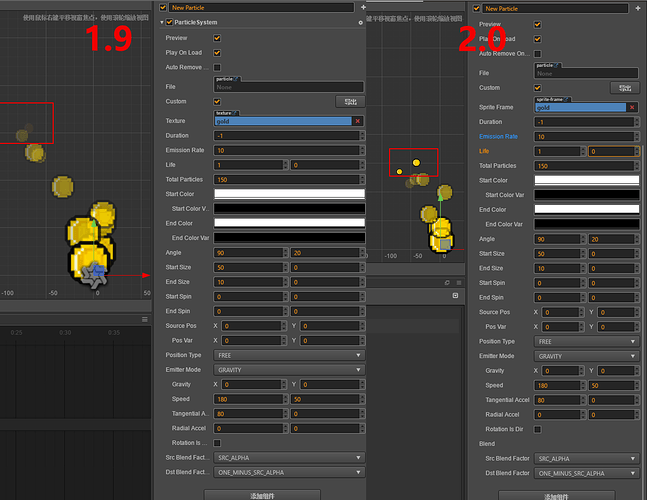Open the timeline panel menu icon below the 1.9 scene
647x500 pixels.
click(145, 319)
